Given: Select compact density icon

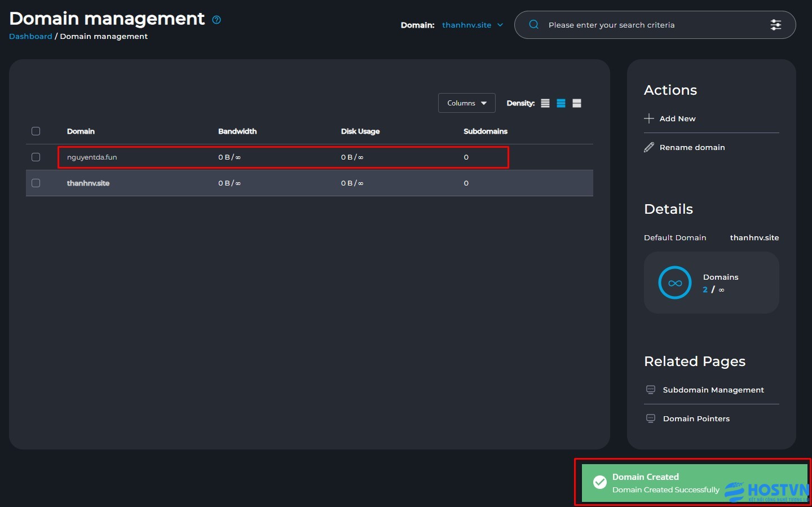Looking at the screenshot, I should coord(545,103).
